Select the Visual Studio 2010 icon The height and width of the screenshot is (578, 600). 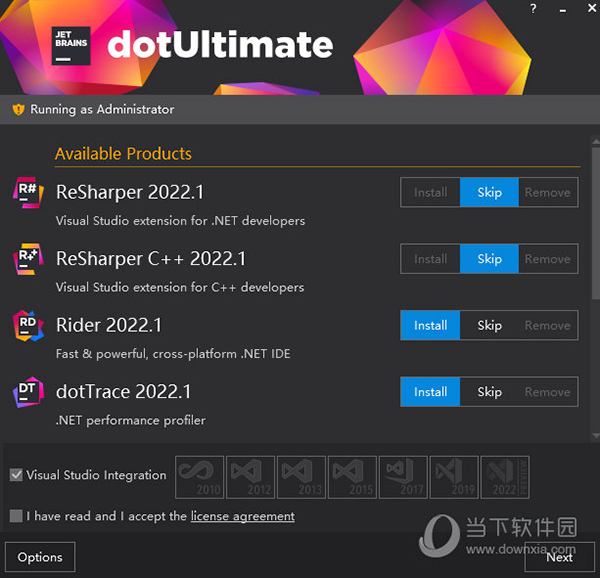199,476
